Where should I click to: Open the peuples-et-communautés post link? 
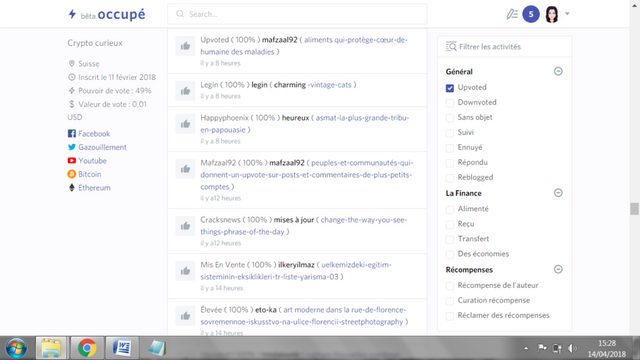(x=307, y=175)
